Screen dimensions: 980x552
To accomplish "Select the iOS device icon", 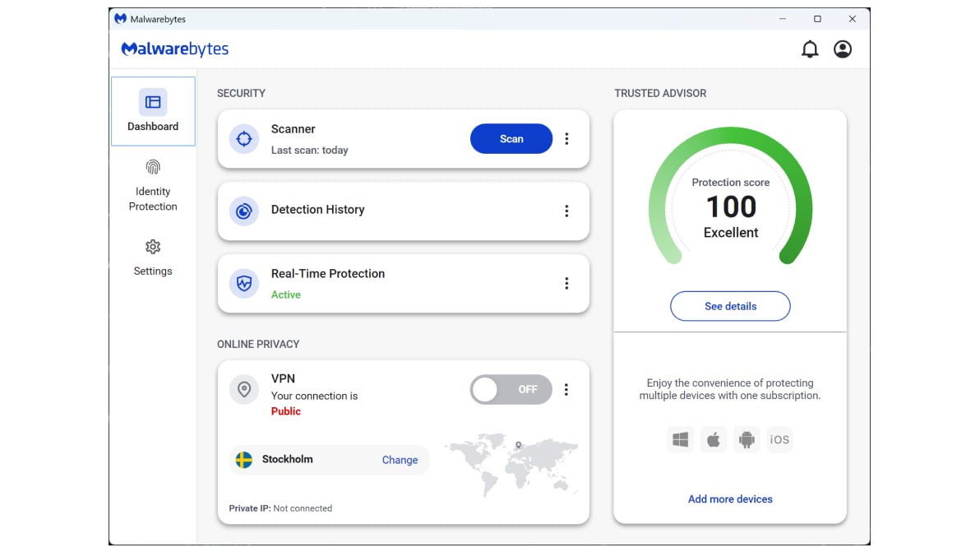I will tap(779, 439).
